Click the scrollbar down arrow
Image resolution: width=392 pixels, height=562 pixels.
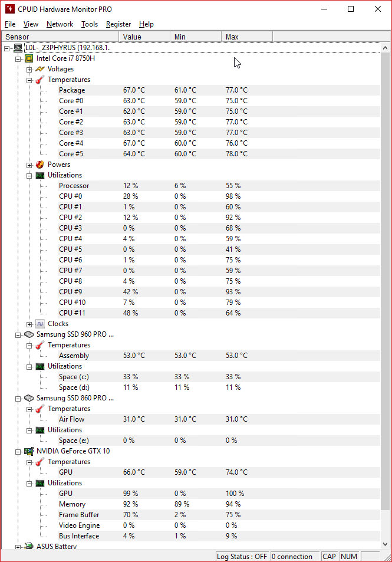[385, 544]
